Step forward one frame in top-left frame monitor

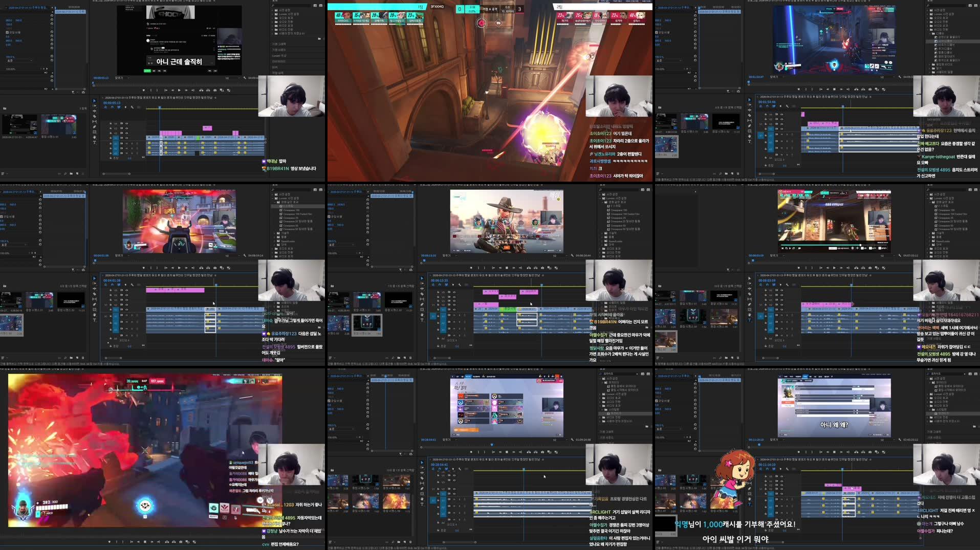pos(186,90)
